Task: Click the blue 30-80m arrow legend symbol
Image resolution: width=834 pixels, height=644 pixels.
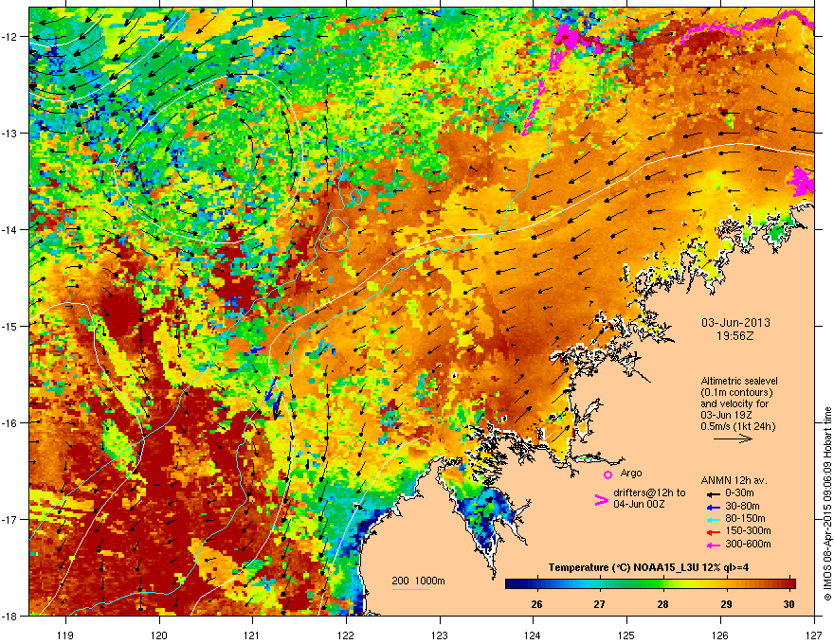Action: 712,508
